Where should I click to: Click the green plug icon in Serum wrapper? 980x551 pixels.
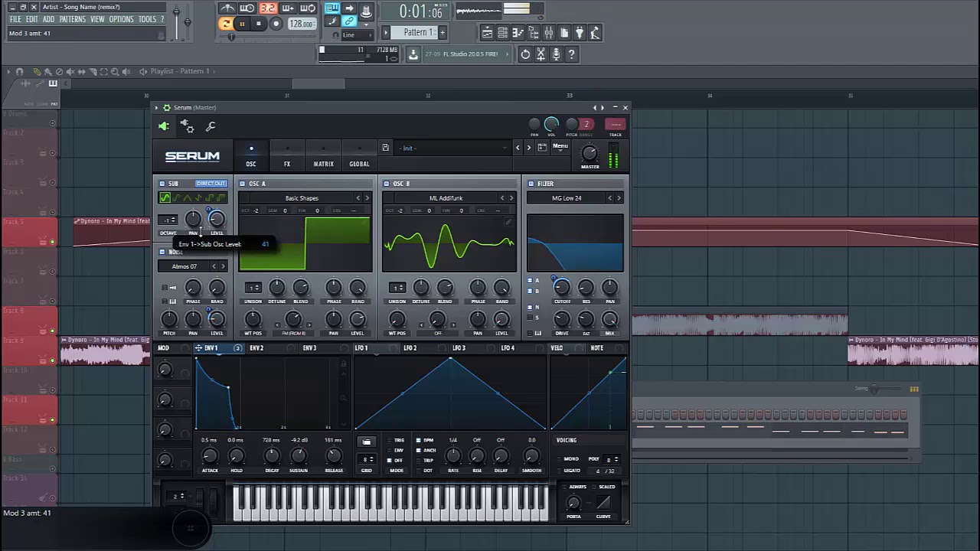coord(164,126)
